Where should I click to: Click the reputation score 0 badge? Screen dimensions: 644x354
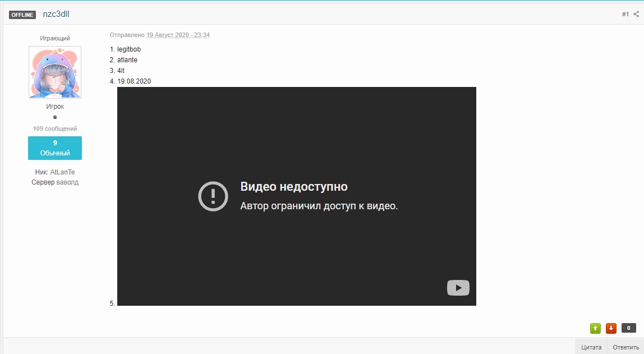tap(628, 328)
